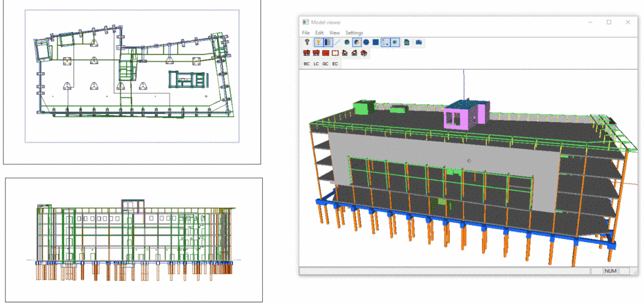
Task: Click the LC toolbar button
Action: pyautogui.click(x=316, y=64)
